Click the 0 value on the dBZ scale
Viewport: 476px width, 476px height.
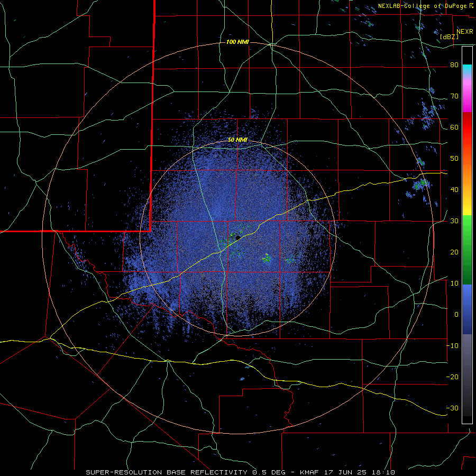tap(456, 315)
